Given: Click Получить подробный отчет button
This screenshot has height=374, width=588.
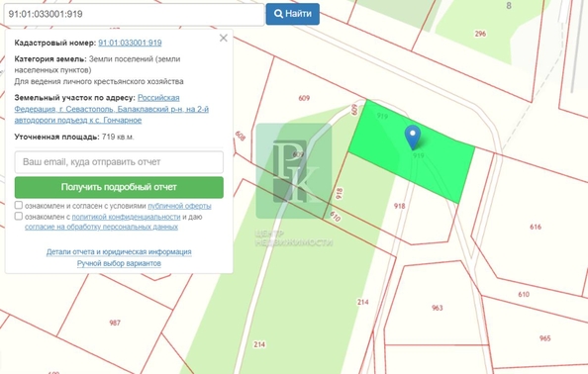Looking at the screenshot, I should coord(119,187).
